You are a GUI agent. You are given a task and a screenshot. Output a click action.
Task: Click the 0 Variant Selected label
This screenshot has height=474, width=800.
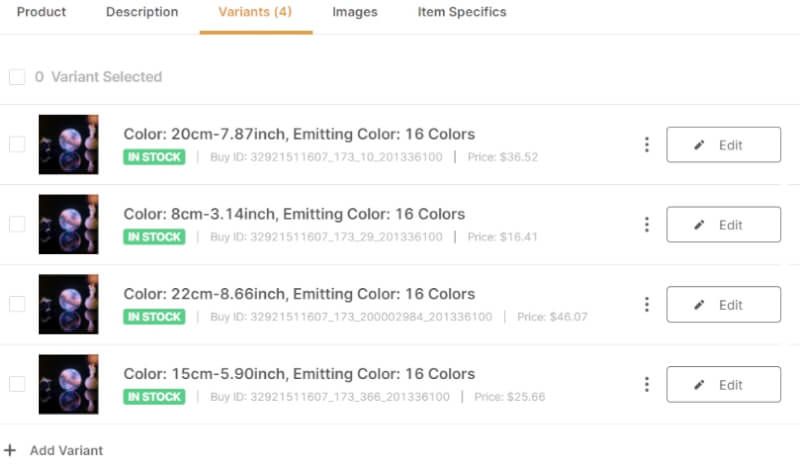pyautogui.click(x=98, y=77)
